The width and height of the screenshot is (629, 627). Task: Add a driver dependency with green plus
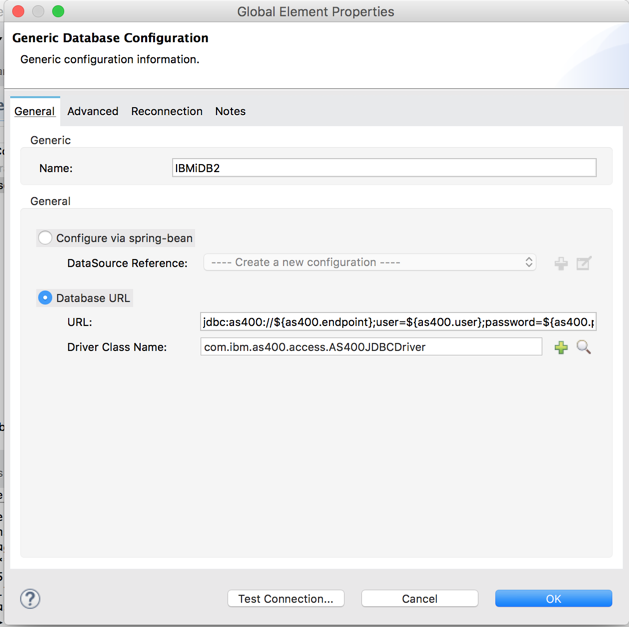561,347
